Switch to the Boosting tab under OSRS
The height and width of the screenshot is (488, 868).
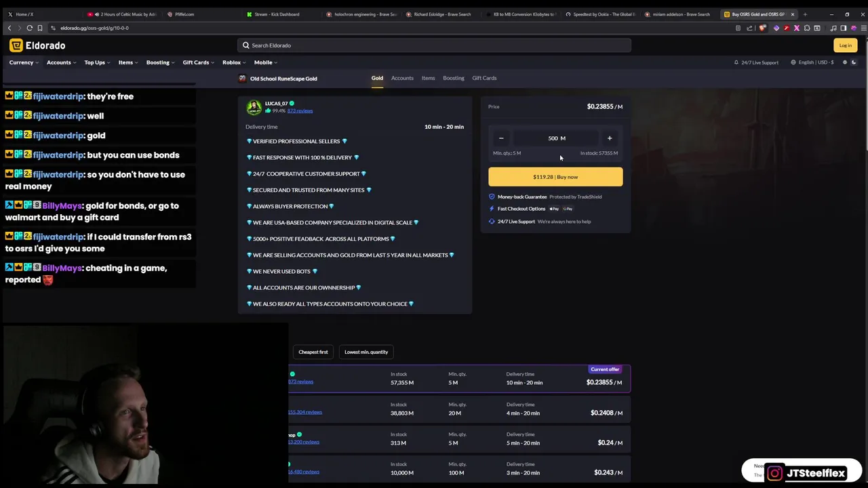click(x=454, y=78)
